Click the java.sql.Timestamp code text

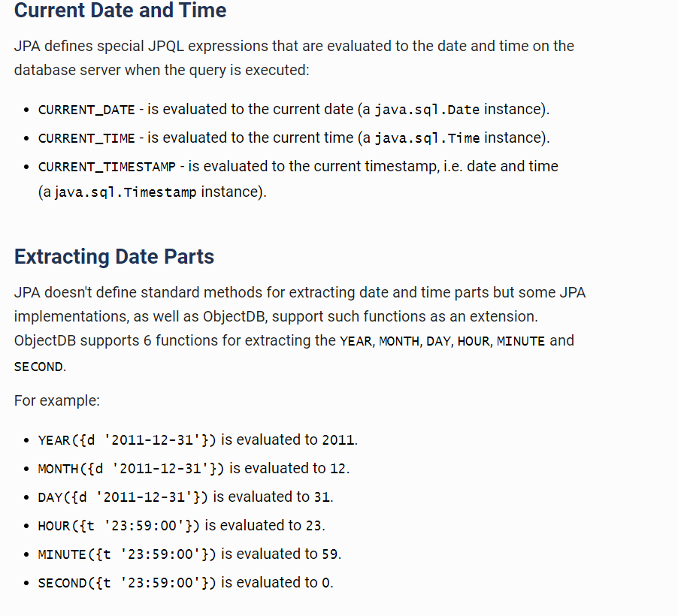[125, 192]
